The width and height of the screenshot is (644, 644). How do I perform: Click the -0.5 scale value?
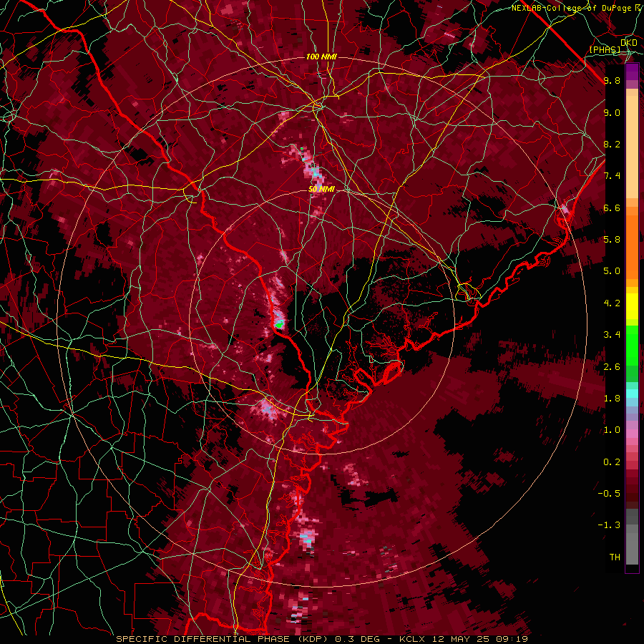coord(609,494)
